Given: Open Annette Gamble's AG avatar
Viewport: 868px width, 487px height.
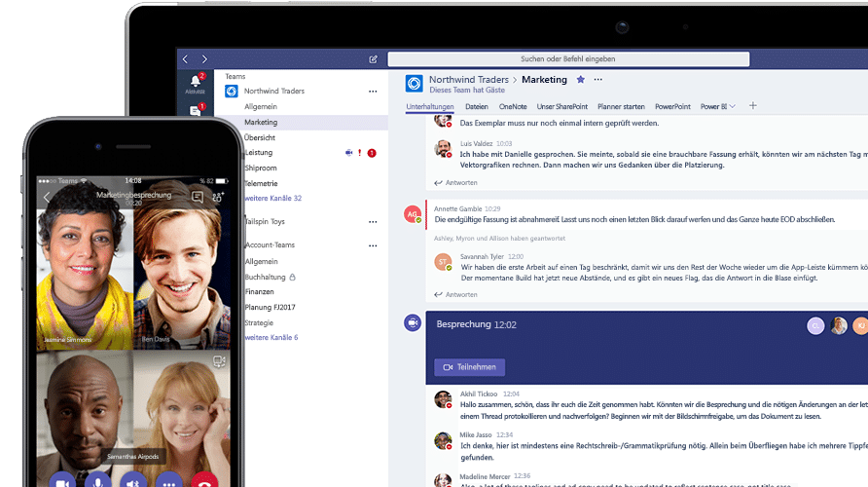Looking at the screenshot, I should 413,214.
